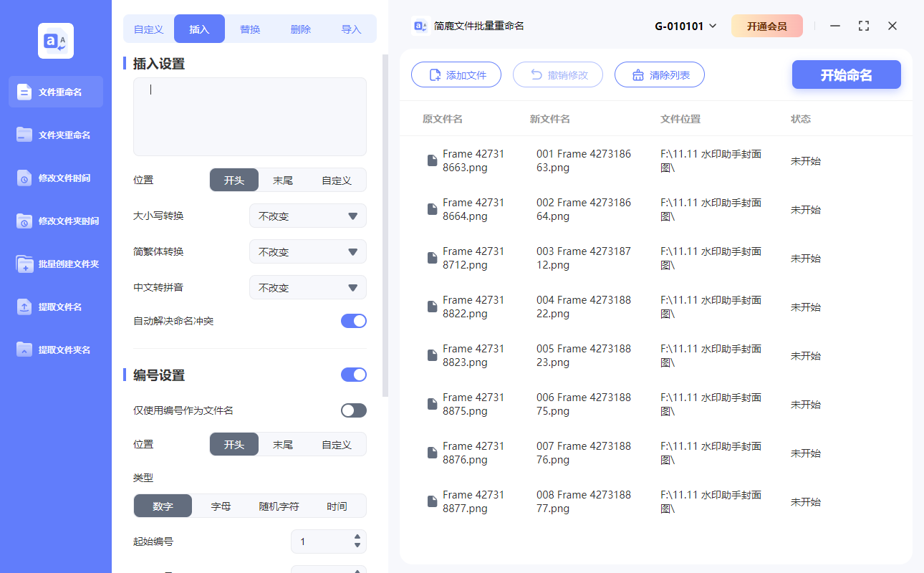Switch to the 导入 tab
The width and height of the screenshot is (924, 573).
pos(351,29)
